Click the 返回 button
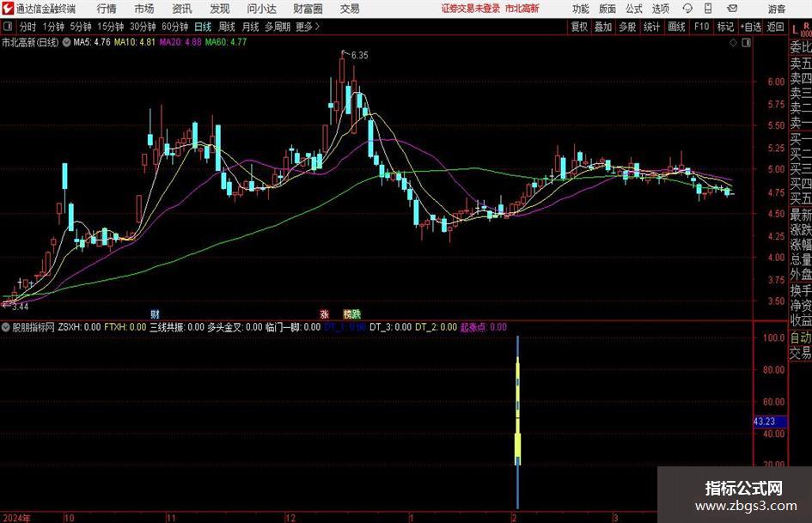The image size is (812, 523). coord(775,27)
